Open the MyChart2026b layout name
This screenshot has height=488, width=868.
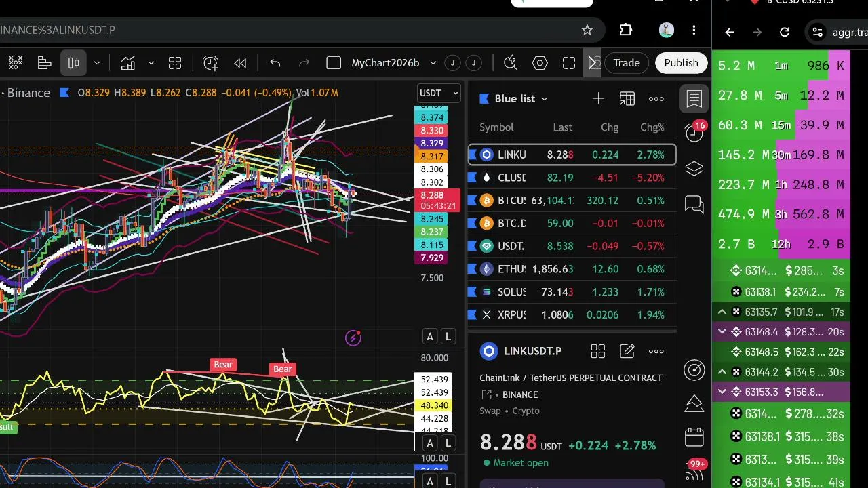pyautogui.click(x=385, y=63)
